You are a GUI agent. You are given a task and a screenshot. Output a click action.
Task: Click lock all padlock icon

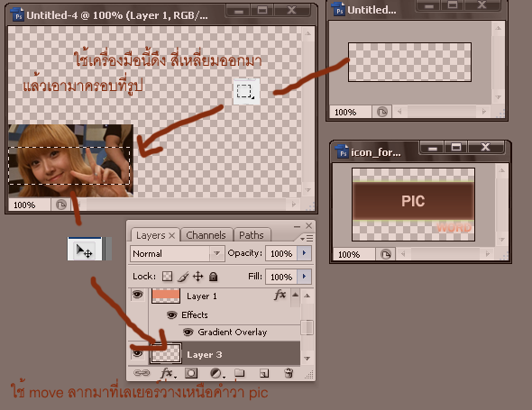[x=213, y=277]
